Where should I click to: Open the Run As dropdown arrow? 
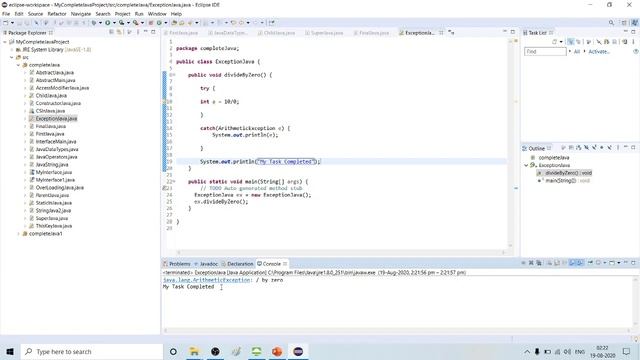[114, 23]
